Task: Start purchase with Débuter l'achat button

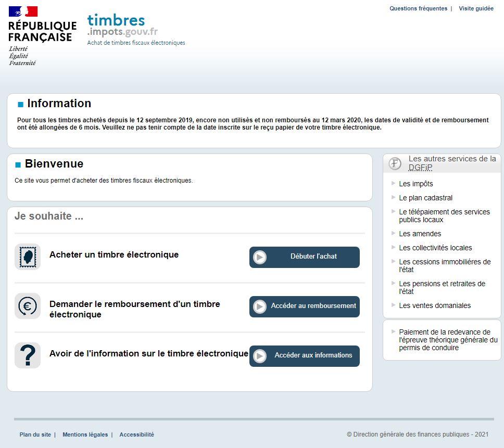Action: coord(305,257)
